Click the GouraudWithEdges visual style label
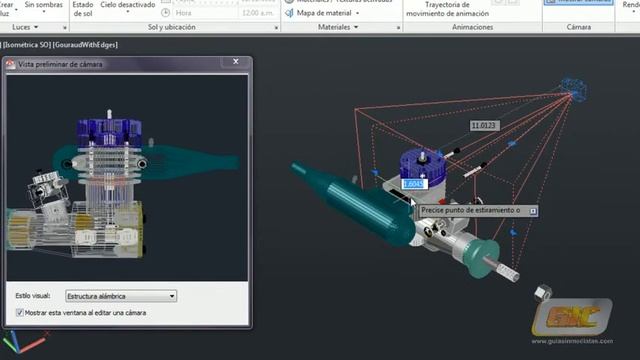The width and height of the screenshot is (640, 360). point(85,44)
